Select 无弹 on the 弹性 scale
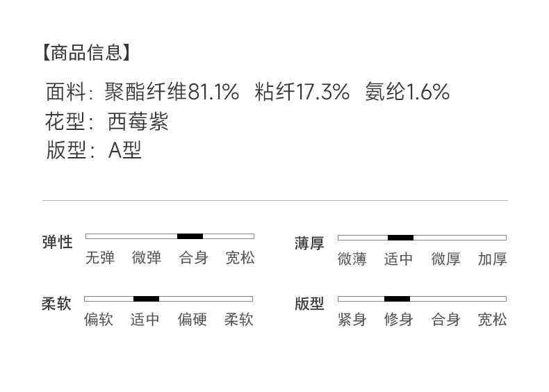 coord(99,259)
